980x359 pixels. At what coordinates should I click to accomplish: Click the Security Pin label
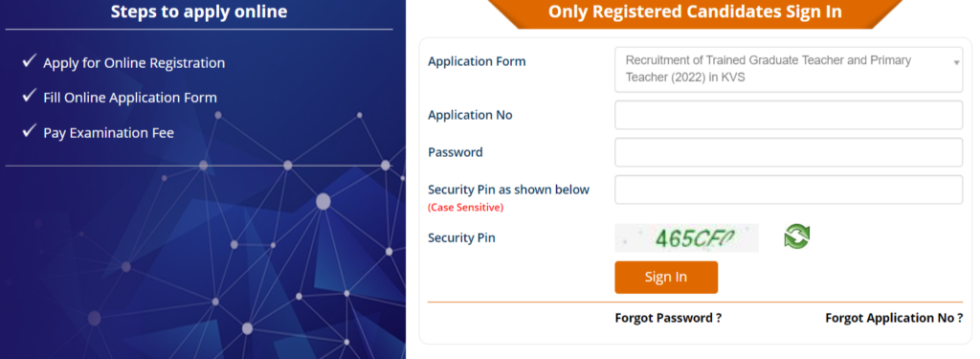pyautogui.click(x=461, y=237)
